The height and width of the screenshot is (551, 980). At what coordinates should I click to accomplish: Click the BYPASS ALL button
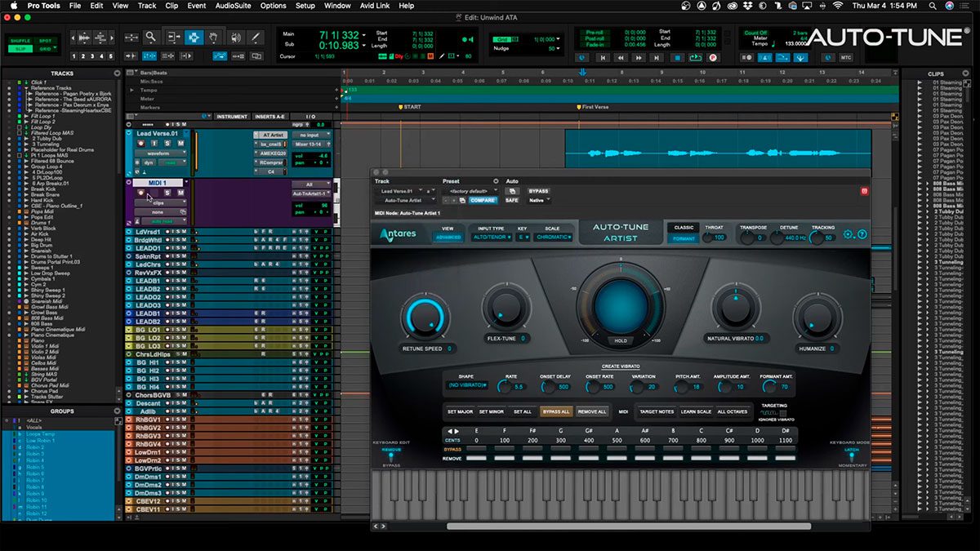point(557,412)
